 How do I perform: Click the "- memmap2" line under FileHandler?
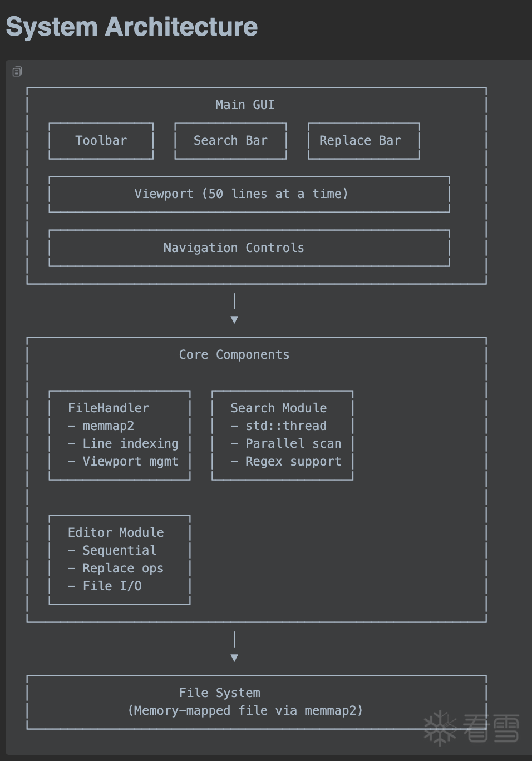point(101,426)
